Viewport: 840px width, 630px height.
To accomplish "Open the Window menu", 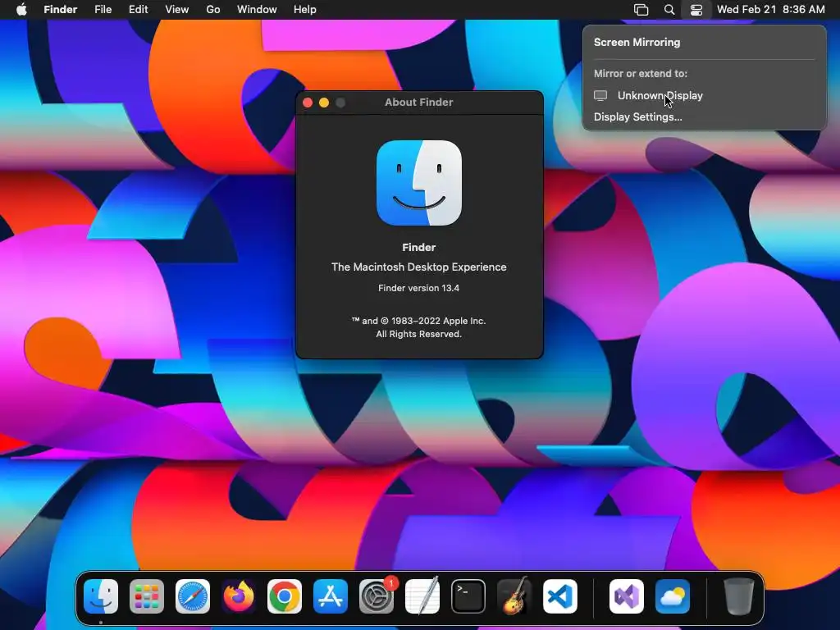I will pos(257,10).
